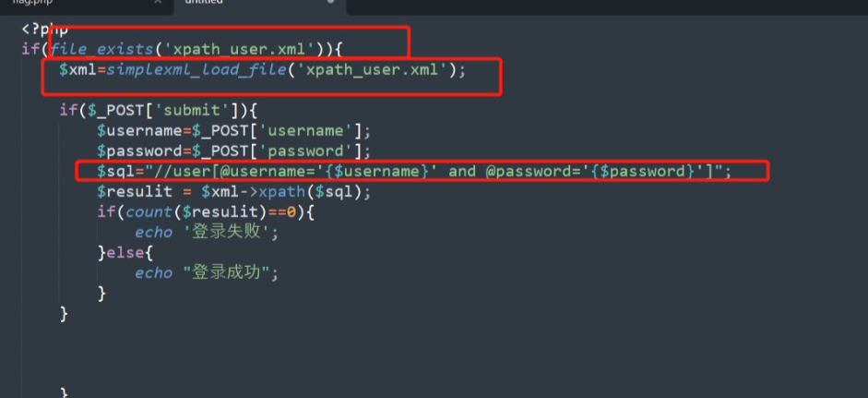The image size is (868, 398).
Task: Click the "登录成功" echo string
Action: (228, 273)
